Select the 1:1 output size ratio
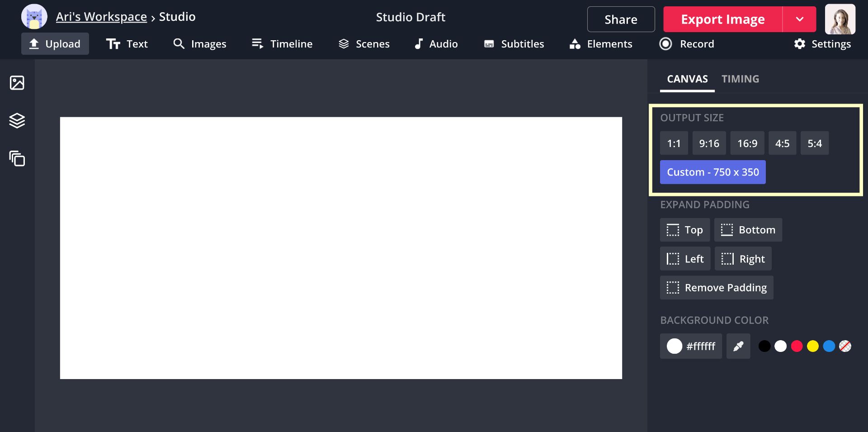The height and width of the screenshot is (432, 868). (x=674, y=143)
